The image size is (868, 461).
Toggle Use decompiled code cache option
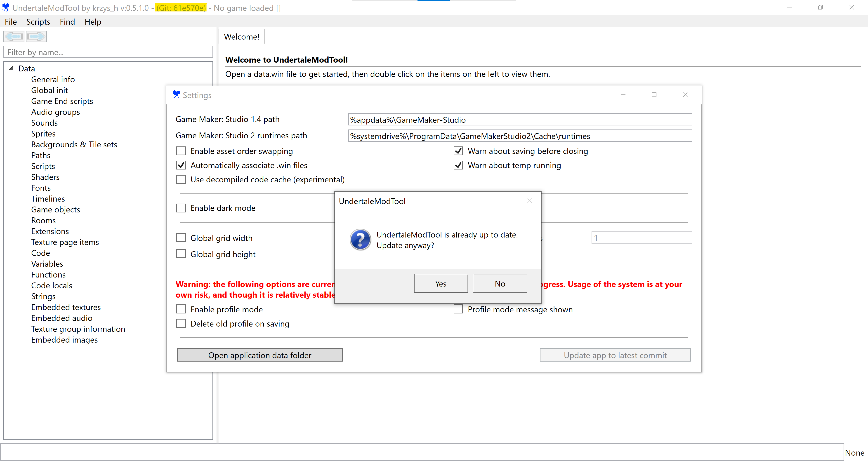(181, 179)
